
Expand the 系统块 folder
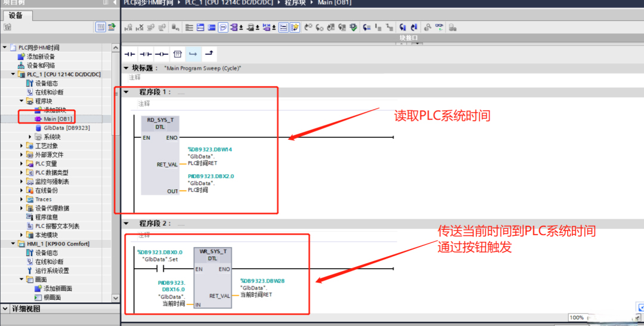click(30, 137)
